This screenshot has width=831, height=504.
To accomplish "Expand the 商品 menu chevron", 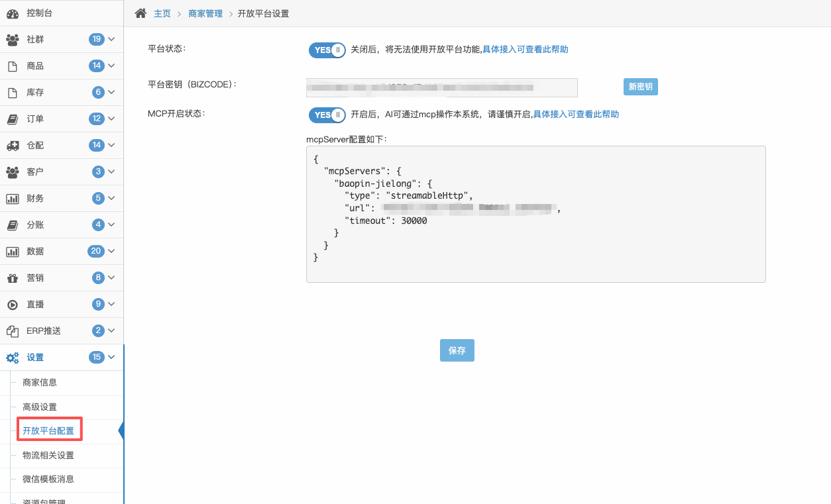I will 111,66.
